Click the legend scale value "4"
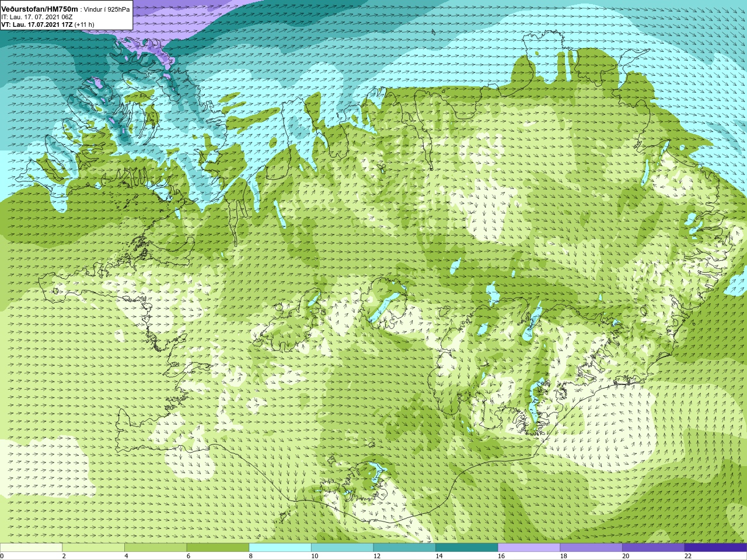The width and height of the screenshot is (747, 560). pyautogui.click(x=126, y=556)
